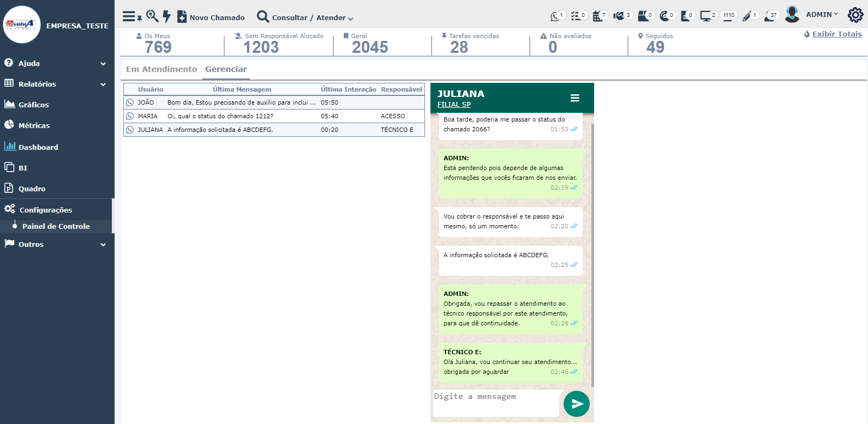Click the TÉCNICO E responsible cell

(x=397, y=130)
